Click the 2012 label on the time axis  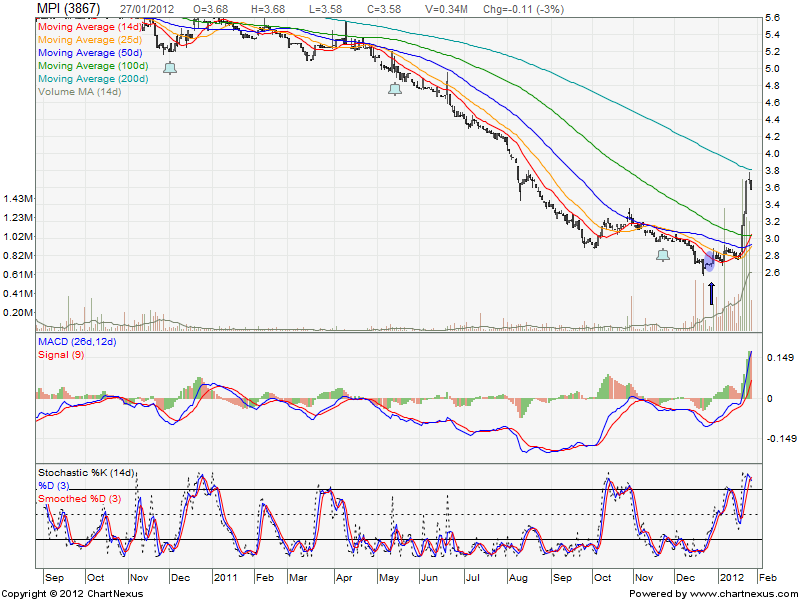[x=733, y=578]
